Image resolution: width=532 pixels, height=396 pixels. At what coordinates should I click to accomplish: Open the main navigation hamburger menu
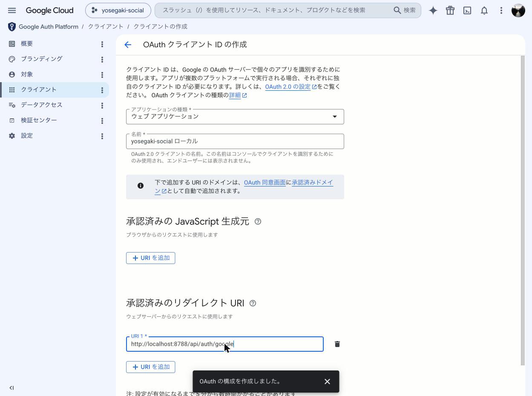(12, 11)
